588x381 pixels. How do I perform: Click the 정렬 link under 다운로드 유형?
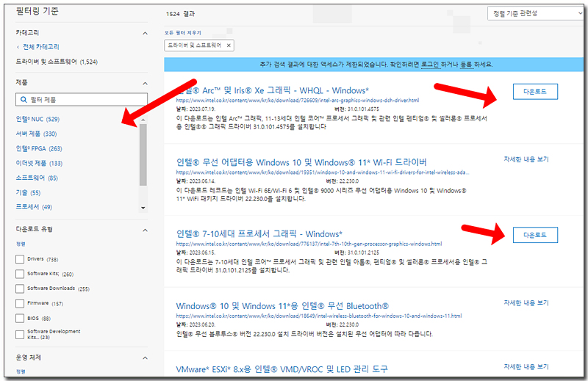coord(21,244)
